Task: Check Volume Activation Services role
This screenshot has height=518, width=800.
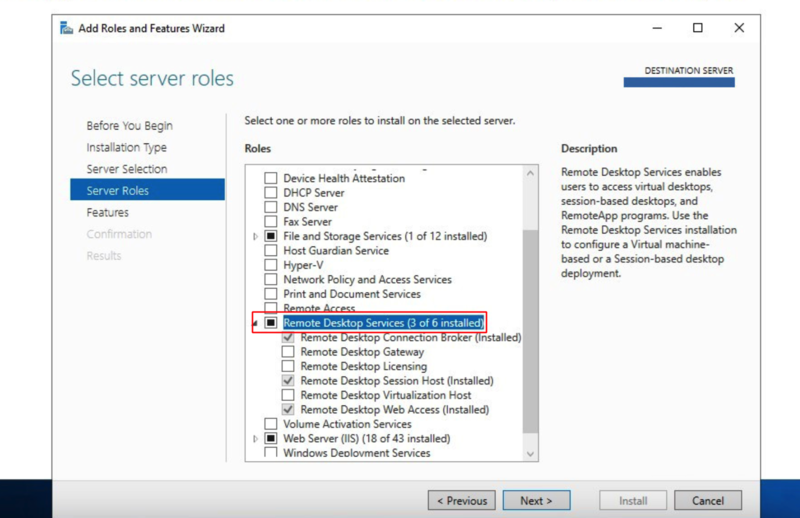Action: [x=271, y=424]
